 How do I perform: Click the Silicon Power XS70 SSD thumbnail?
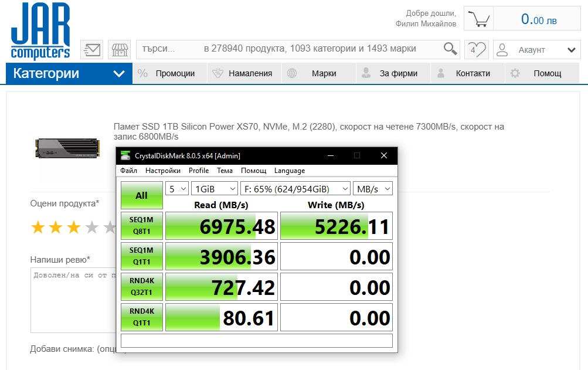67,148
